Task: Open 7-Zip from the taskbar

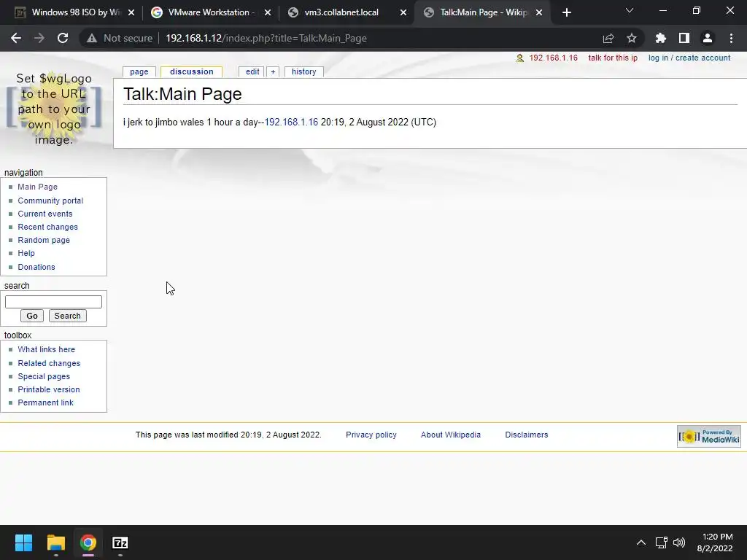Action: (120, 542)
